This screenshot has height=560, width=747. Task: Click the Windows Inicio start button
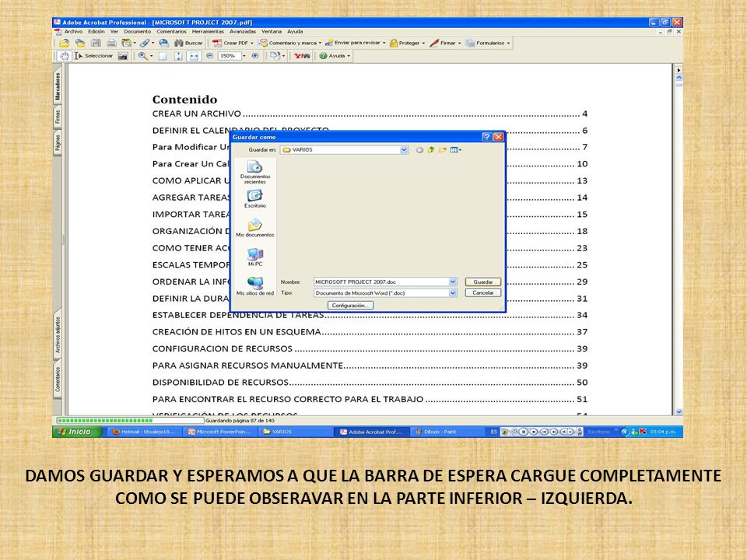77,432
